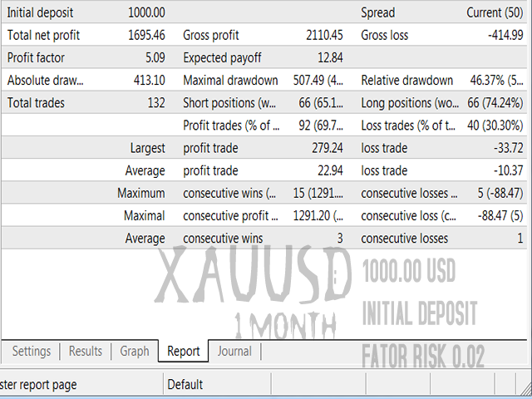
Task: Select the truncated Absolute drawdown label
Action: (46, 81)
